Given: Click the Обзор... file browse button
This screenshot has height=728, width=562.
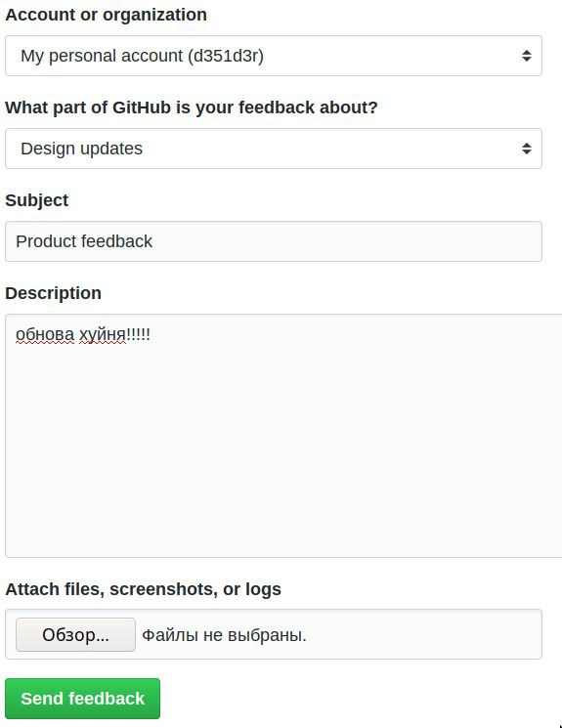Looking at the screenshot, I should 75,634.
